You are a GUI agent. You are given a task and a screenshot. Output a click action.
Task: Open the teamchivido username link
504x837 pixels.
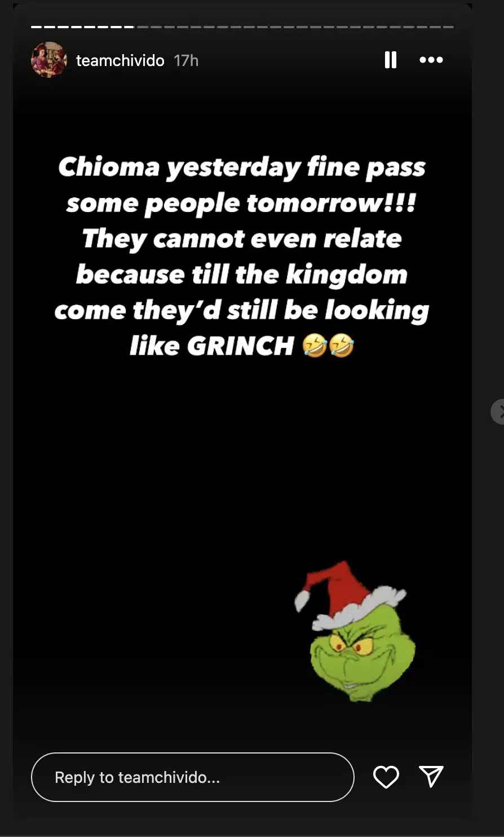[120, 60]
